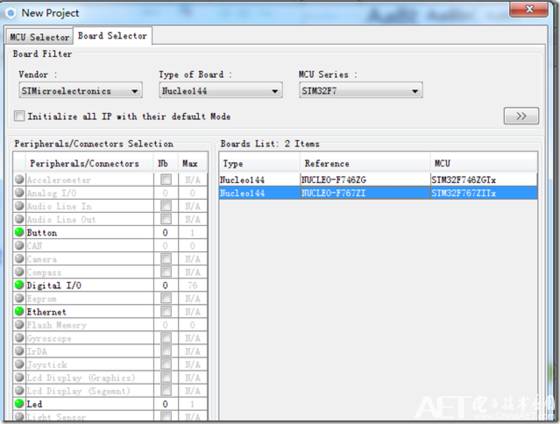Click the green Ethernet indicator
Screen dimensions: 560x424
point(19,311)
